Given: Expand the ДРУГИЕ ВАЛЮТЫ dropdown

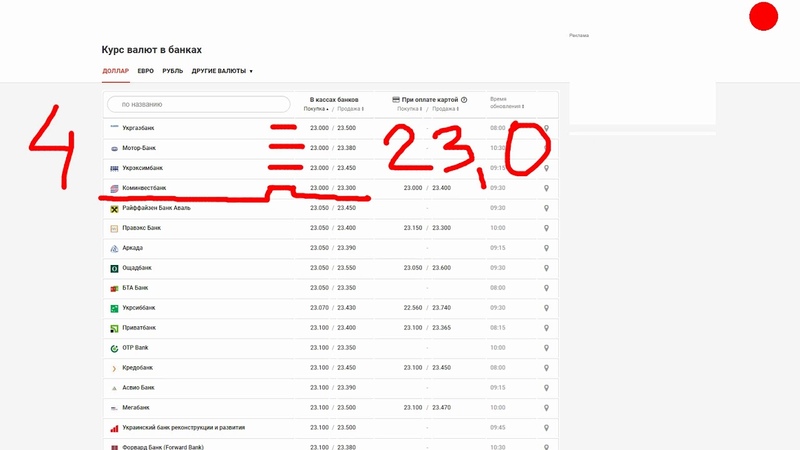Looking at the screenshot, I should click(x=222, y=71).
